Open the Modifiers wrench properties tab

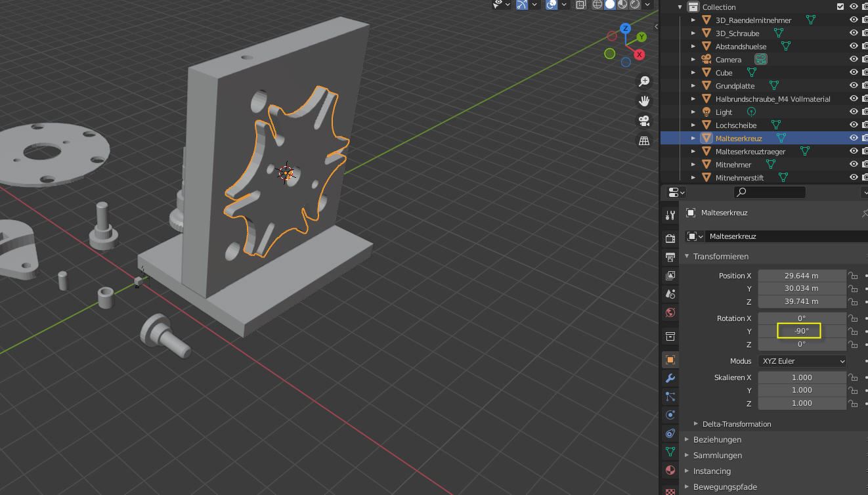coord(670,378)
